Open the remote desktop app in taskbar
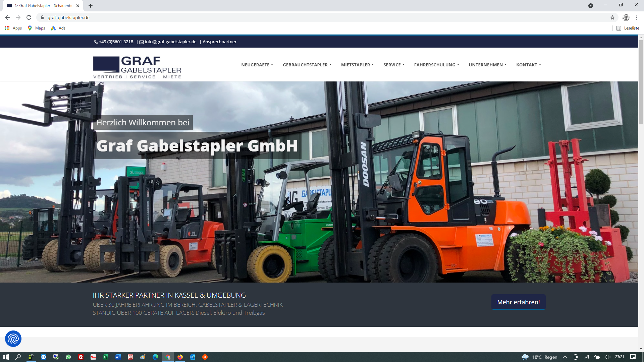This screenshot has height=362, width=644. click(x=56, y=357)
